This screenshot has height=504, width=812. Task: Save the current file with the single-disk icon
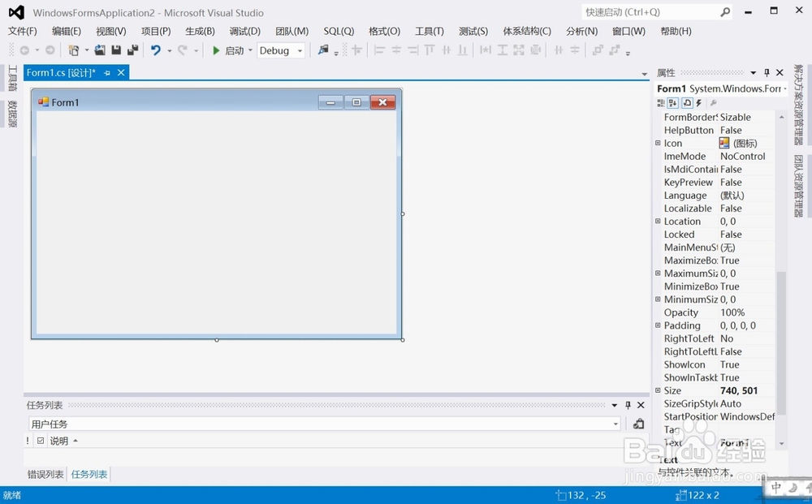tap(116, 50)
